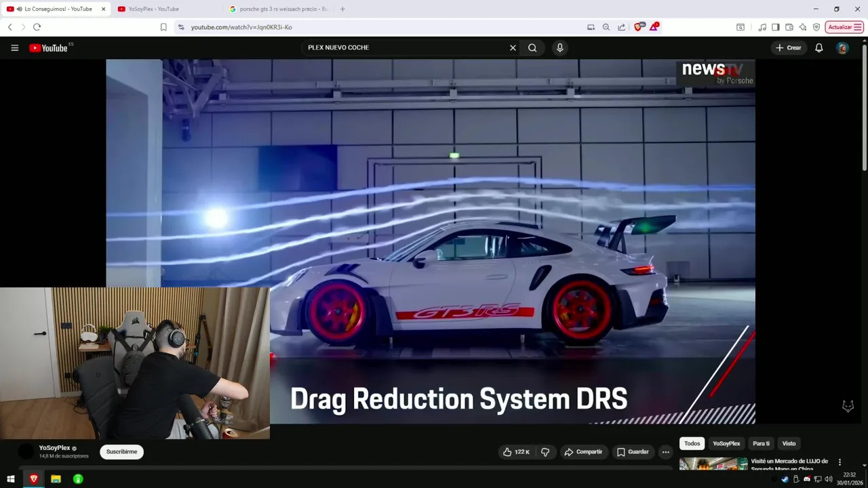Open a new browser tab
The height and width of the screenshot is (488, 868).
click(x=342, y=9)
